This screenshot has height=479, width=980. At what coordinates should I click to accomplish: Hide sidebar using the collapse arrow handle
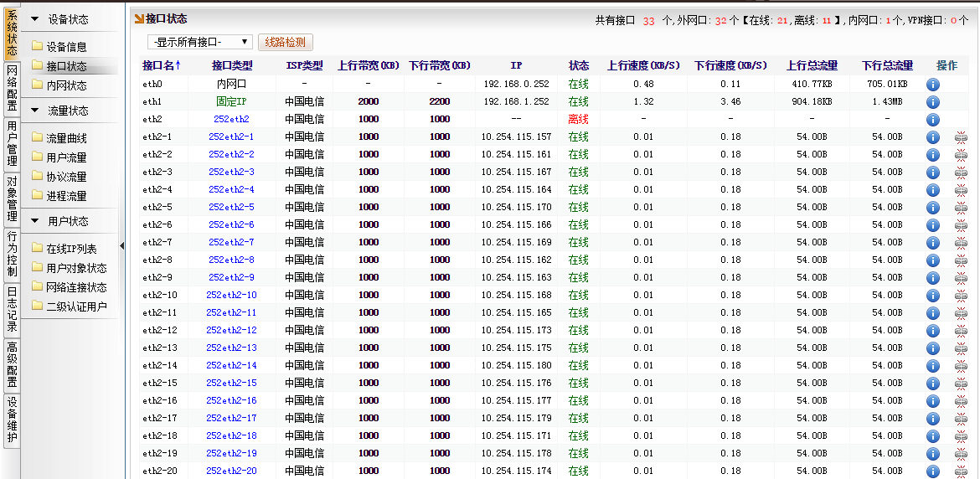coord(122,245)
